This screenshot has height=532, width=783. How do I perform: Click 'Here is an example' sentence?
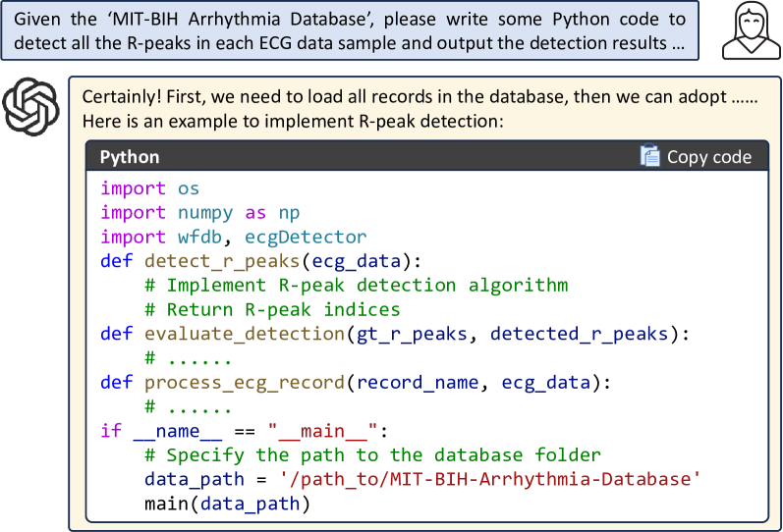pos(293,122)
